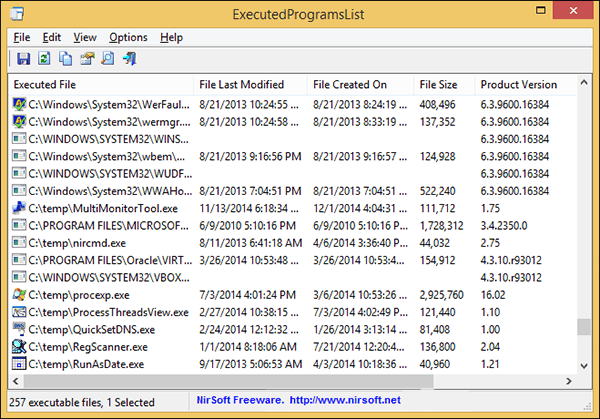Click the MICROSOF... row file icon
The image size is (600, 419).
coord(19,225)
